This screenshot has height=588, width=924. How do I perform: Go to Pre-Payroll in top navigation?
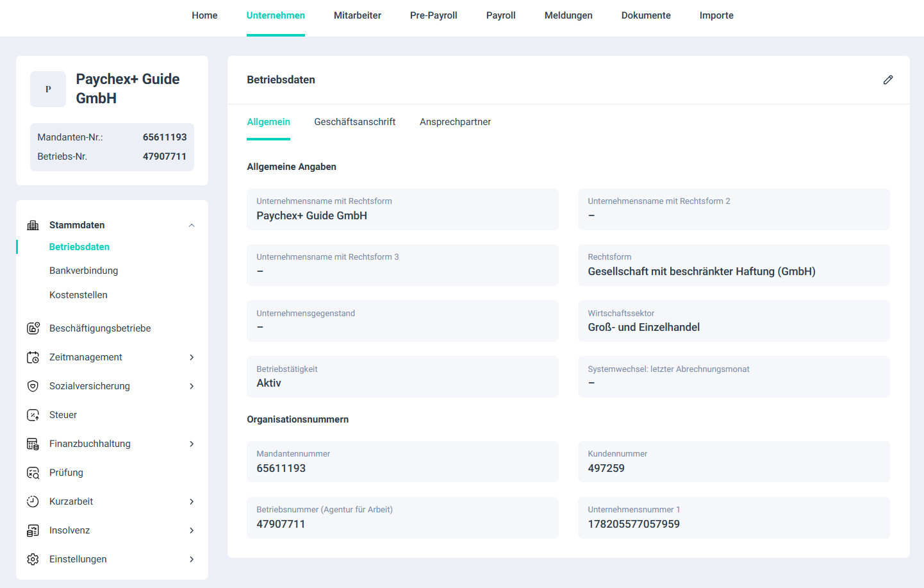pos(433,15)
